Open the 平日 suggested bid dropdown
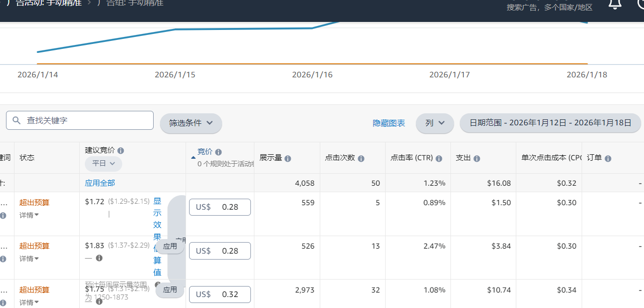The image size is (644, 308). coord(103,164)
